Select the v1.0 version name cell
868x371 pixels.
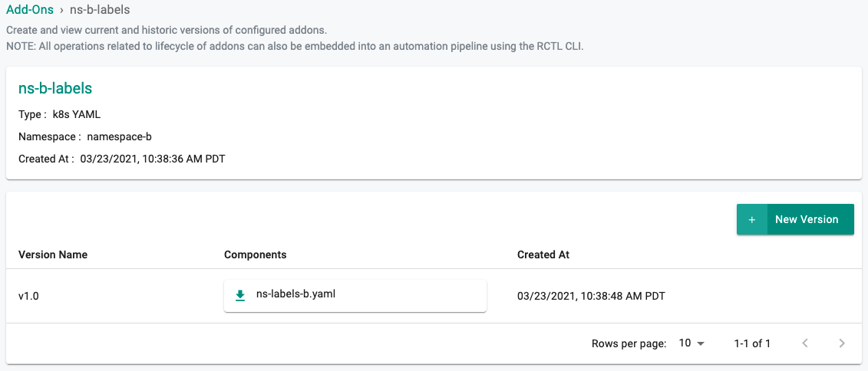coord(28,295)
